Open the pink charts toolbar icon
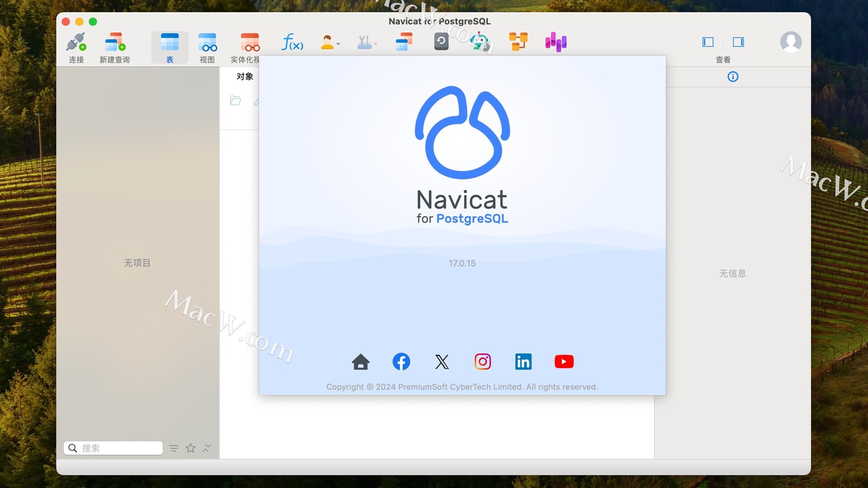This screenshot has height=488, width=868. (556, 42)
